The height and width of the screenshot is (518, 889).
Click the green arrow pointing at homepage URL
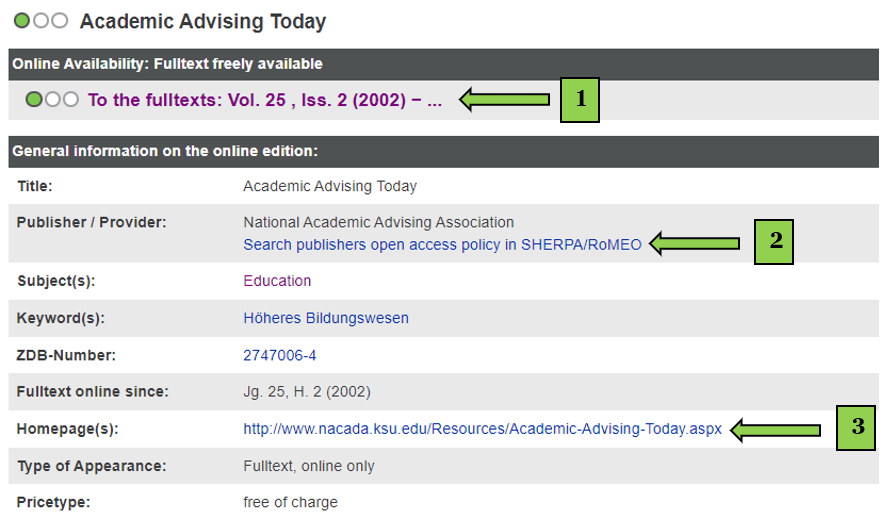[776, 430]
